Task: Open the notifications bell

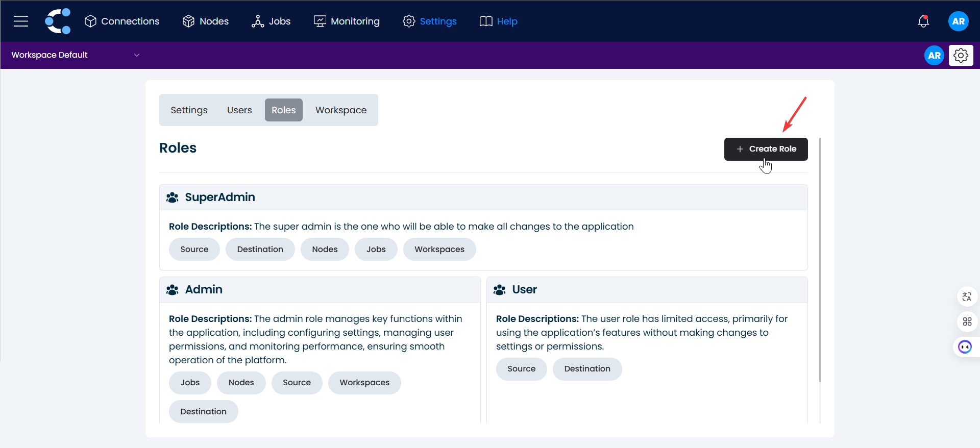Action: (x=923, y=21)
